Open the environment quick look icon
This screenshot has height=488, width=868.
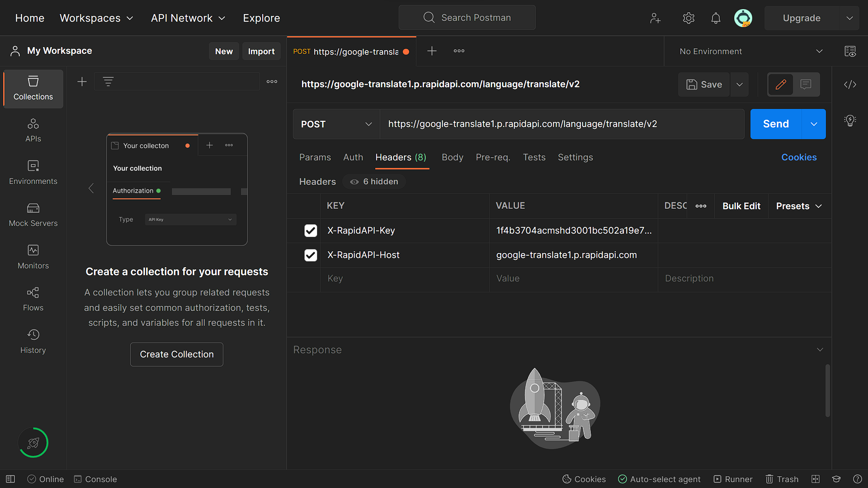pos(850,51)
